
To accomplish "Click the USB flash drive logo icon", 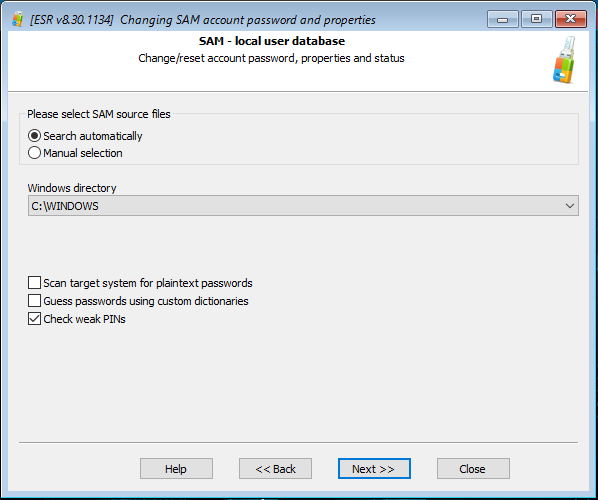I will coord(564,60).
